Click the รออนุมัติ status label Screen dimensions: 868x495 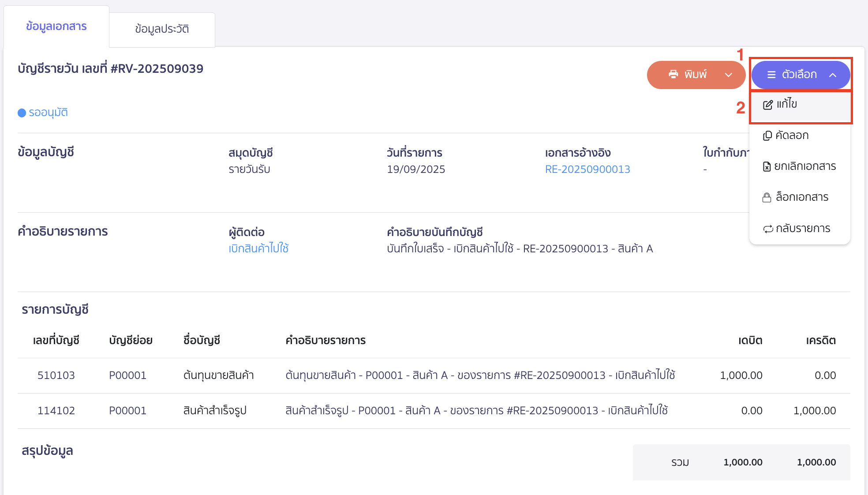(49, 112)
